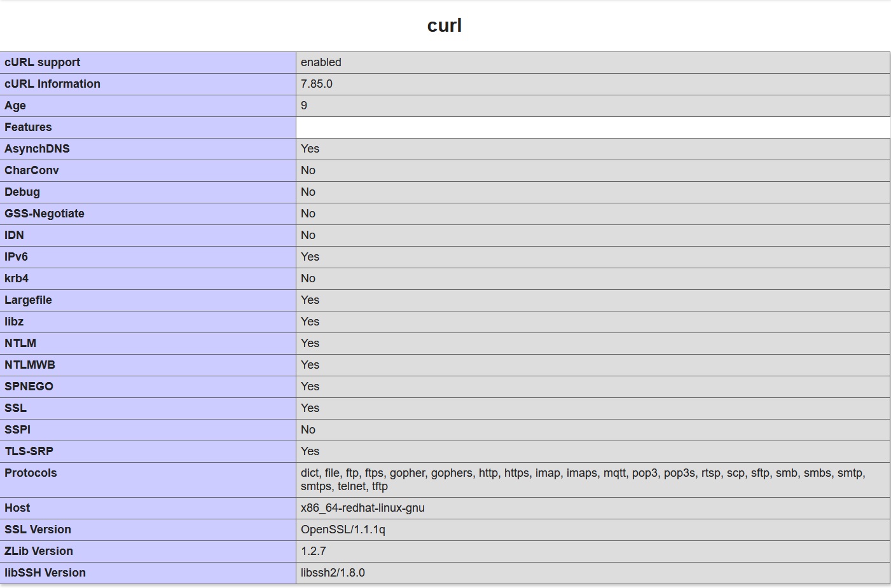Image resolution: width=891 pixels, height=588 pixels.
Task: Select the 'Protocols' label
Action: click(31, 473)
